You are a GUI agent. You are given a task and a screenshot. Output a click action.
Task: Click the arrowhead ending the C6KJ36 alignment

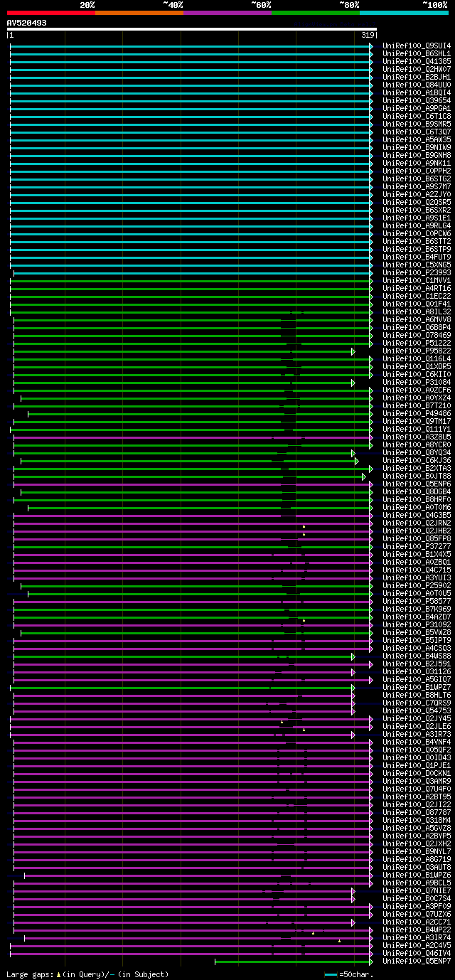(357, 461)
